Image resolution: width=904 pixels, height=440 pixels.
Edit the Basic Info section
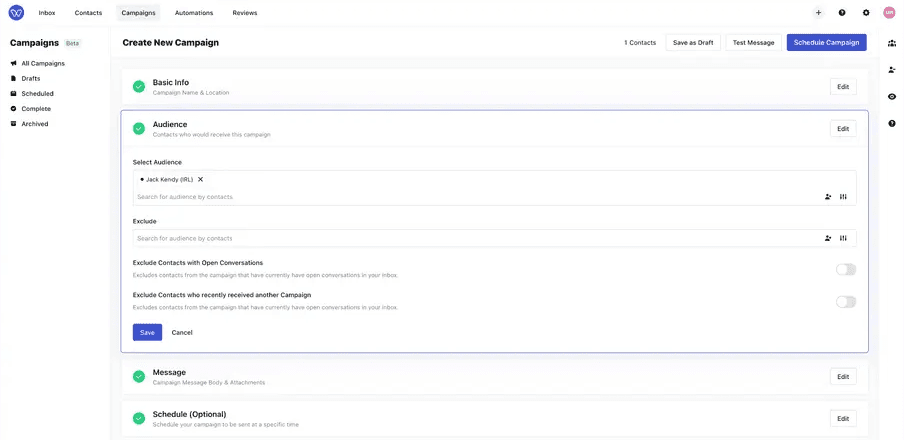point(843,87)
